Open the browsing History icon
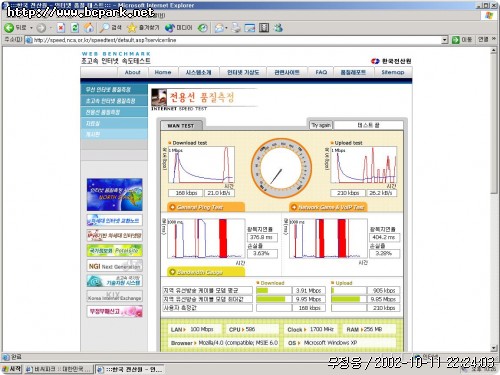The width and height of the screenshot is (500, 375). coord(202,28)
